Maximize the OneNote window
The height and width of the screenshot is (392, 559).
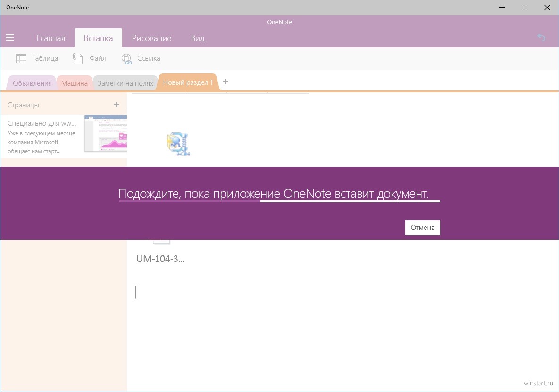(x=525, y=8)
